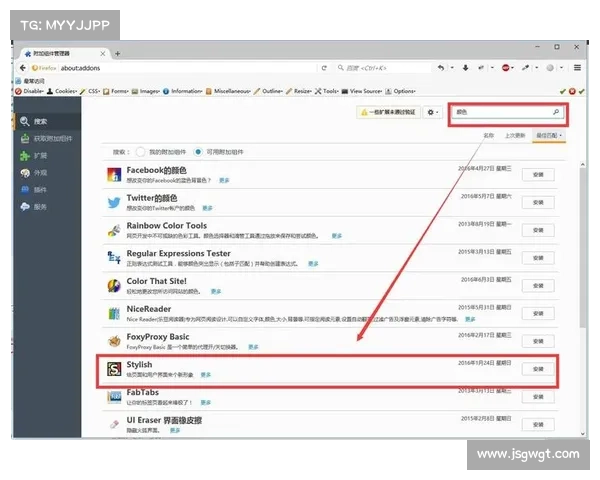Click the downloads arrow icon
Screen dimensions: 600x480
[x=465, y=68]
